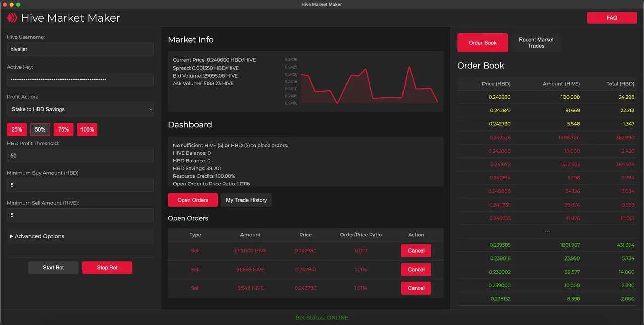Switch to My Trade History tab
Screen dimensions: 644x325
tap(247, 200)
